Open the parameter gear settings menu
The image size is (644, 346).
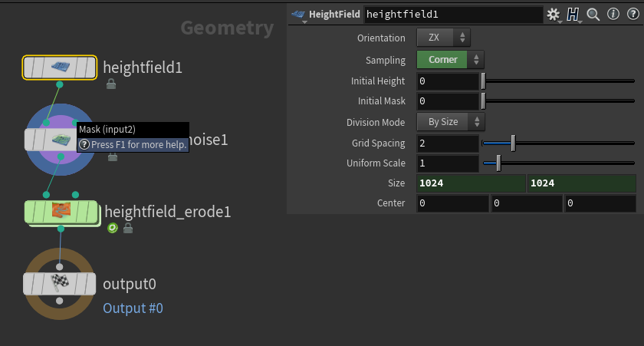(554, 14)
